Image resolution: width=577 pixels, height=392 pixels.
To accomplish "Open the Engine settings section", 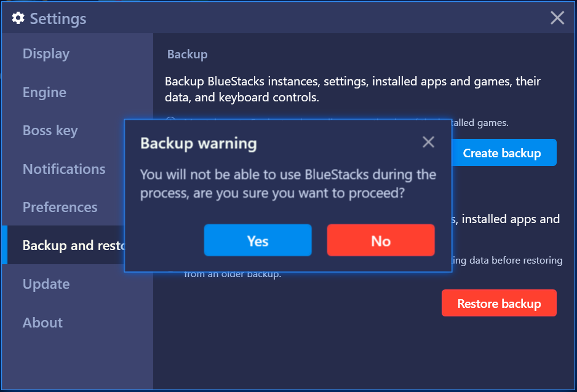I will coord(44,92).
